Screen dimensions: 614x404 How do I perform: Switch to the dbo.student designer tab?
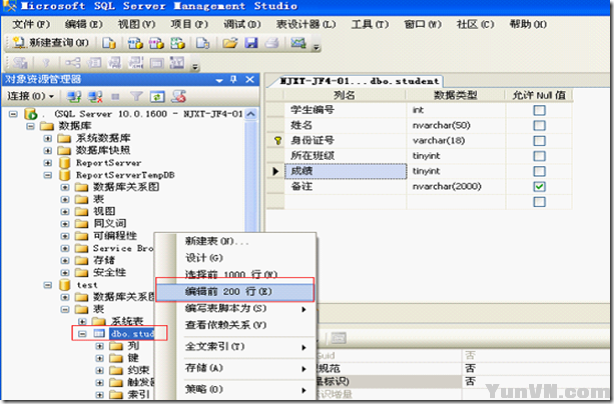[x=358, y=81]
